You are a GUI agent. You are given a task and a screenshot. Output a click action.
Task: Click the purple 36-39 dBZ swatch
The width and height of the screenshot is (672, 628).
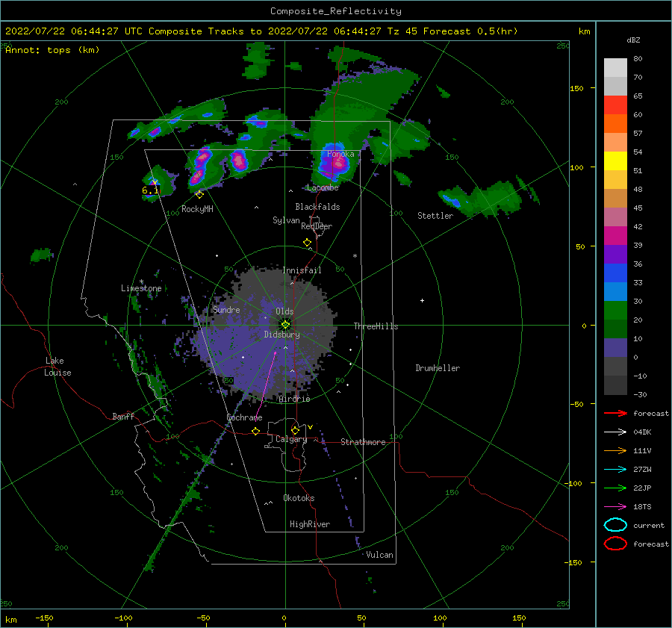coord(615,254)
